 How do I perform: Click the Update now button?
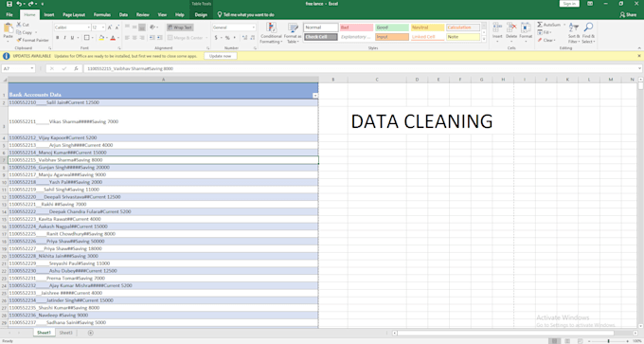pyautogui.click(x=220, y=56)
